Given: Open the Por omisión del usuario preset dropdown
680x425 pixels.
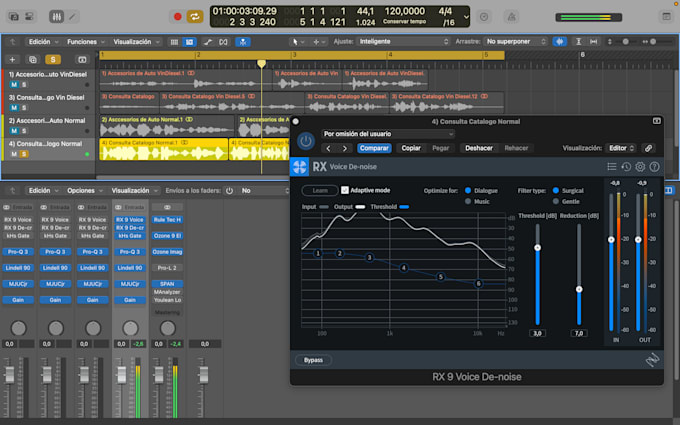Looking at the screenshot, I should (x=388, y=134).
